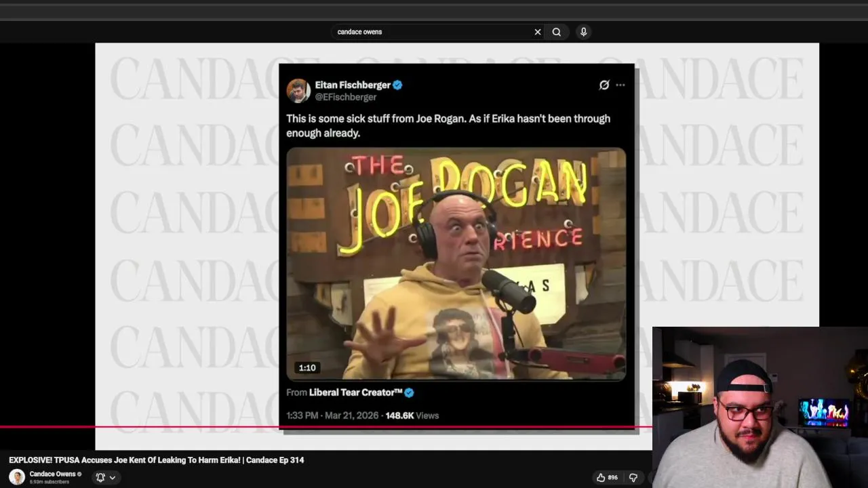This screenshot has height=488, width=868.
Task: Click the Grok icon on the tweet
Action: [604, 85]
